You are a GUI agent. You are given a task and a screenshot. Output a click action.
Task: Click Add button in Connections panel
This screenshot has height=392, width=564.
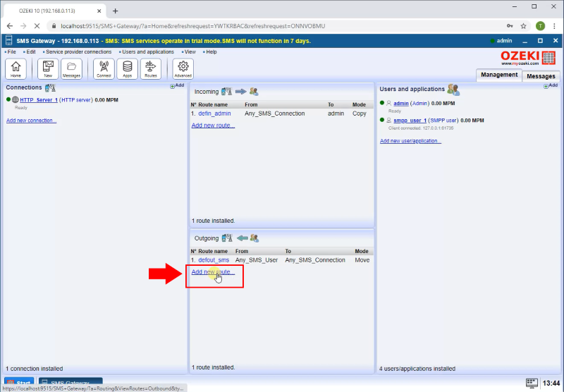[177, 85]
